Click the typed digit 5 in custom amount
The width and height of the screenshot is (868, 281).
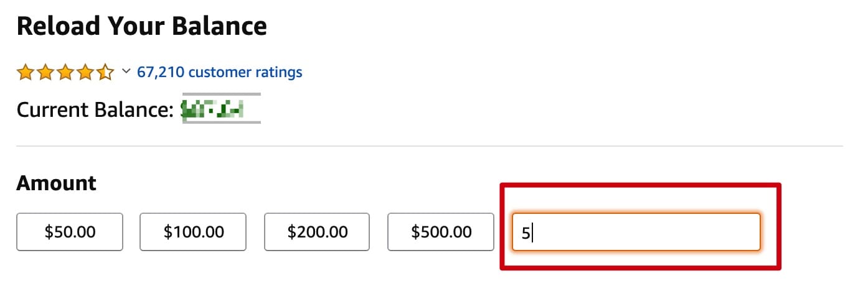tap(526, 233)
